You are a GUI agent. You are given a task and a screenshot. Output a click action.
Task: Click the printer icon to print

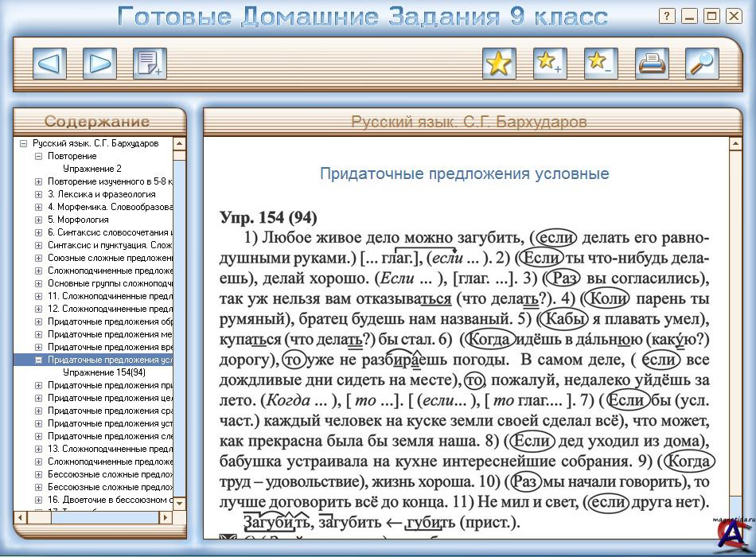tap(652, 64)
